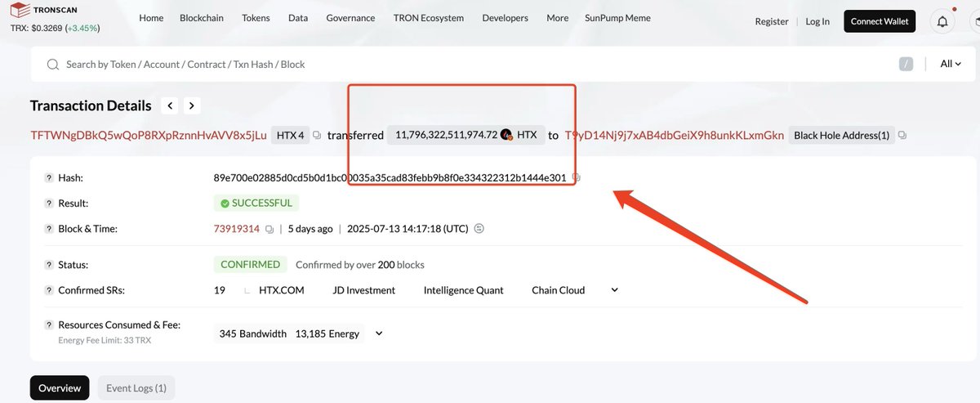Screen dimensions: 980x403
Task: Open the All search filter dropdown
Action: click(x=951, y=64)
